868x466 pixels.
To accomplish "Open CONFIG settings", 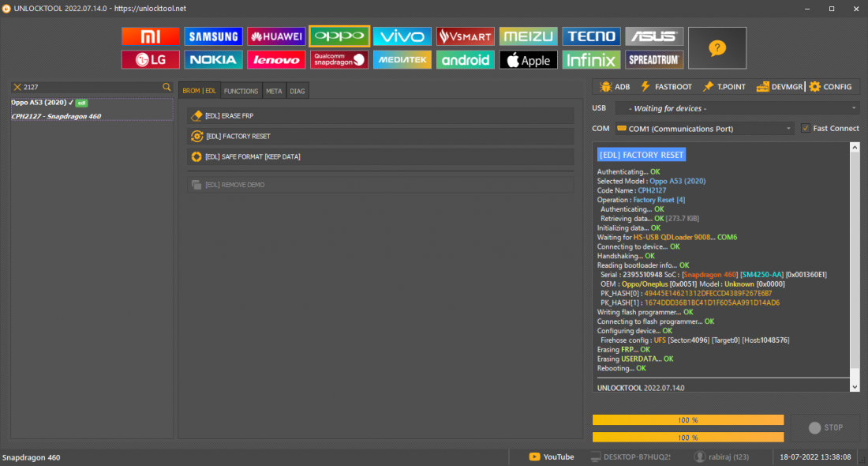I will 830,87.
